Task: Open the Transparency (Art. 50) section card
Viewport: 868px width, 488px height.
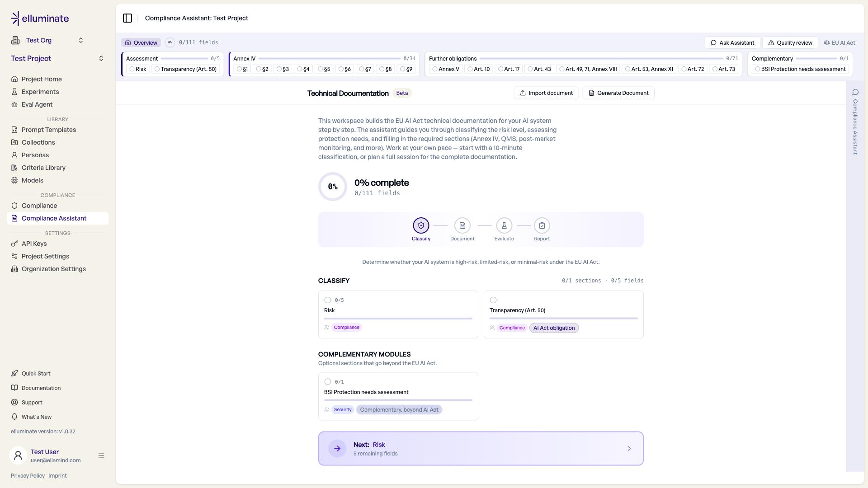Action: [x=564, y=314]
